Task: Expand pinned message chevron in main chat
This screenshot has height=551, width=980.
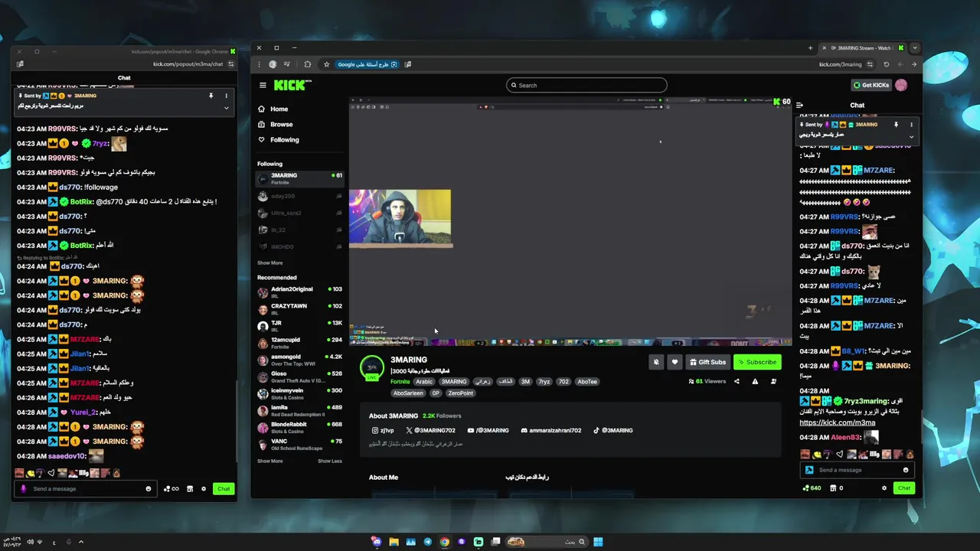Action: point(911,136)
